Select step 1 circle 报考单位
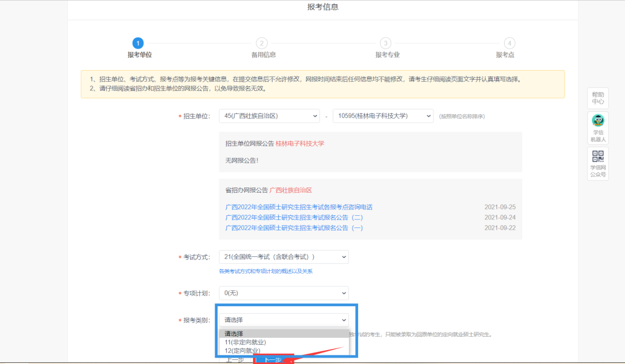625x364 pixels. (138, 43)
